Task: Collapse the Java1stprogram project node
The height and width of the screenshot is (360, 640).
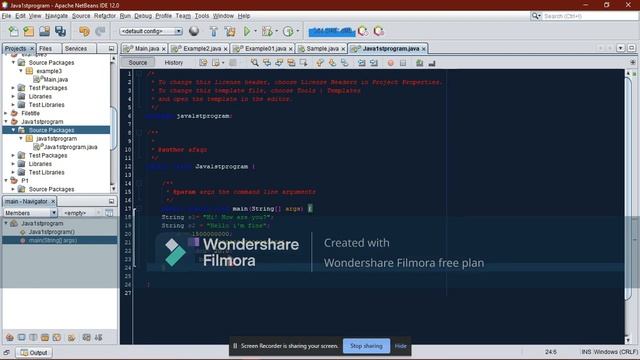Action: 6,121
